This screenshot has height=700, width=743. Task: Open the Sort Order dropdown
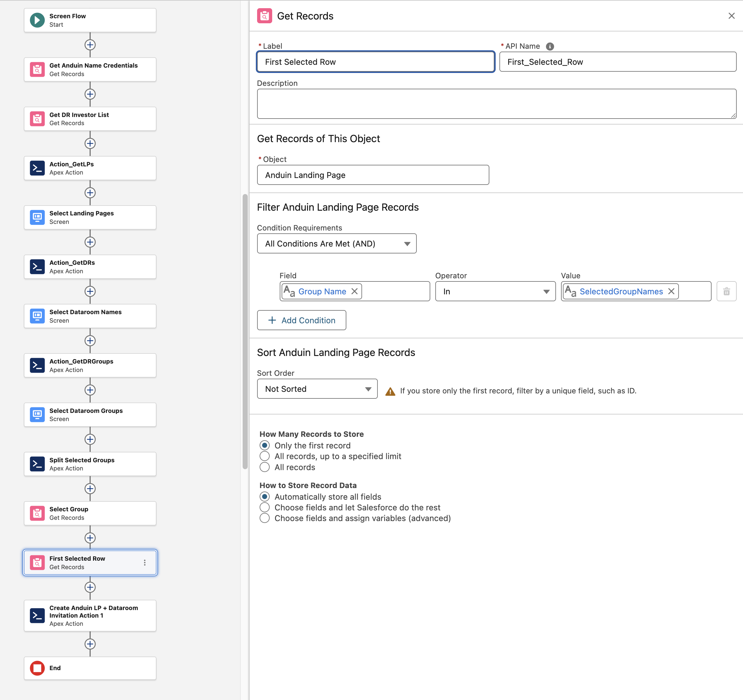317,389
